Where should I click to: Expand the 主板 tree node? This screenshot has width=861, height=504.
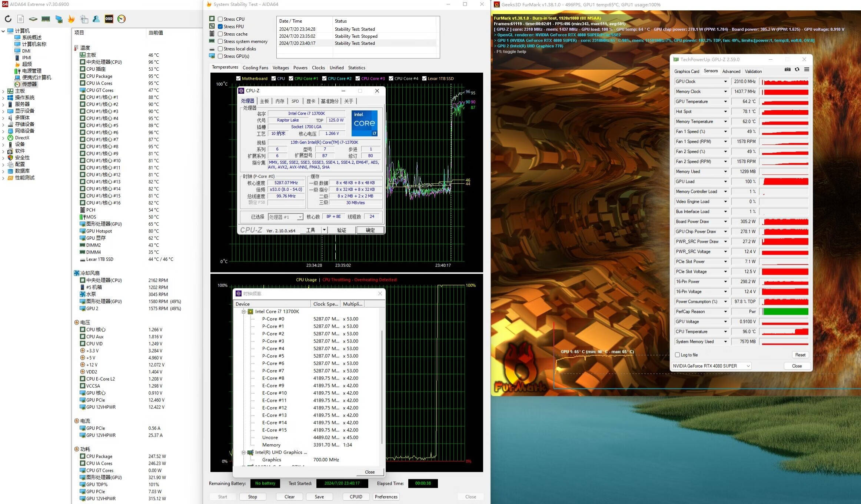coord(3,91)
